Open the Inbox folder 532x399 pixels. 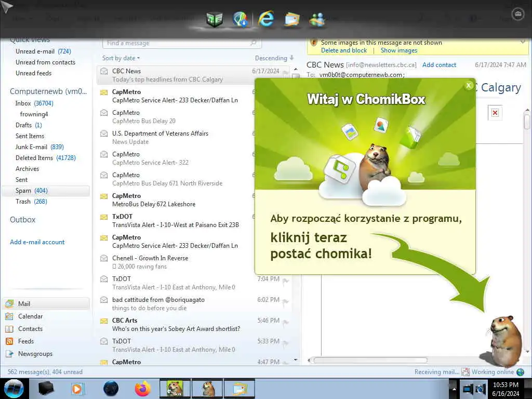[x=34, y=103]
